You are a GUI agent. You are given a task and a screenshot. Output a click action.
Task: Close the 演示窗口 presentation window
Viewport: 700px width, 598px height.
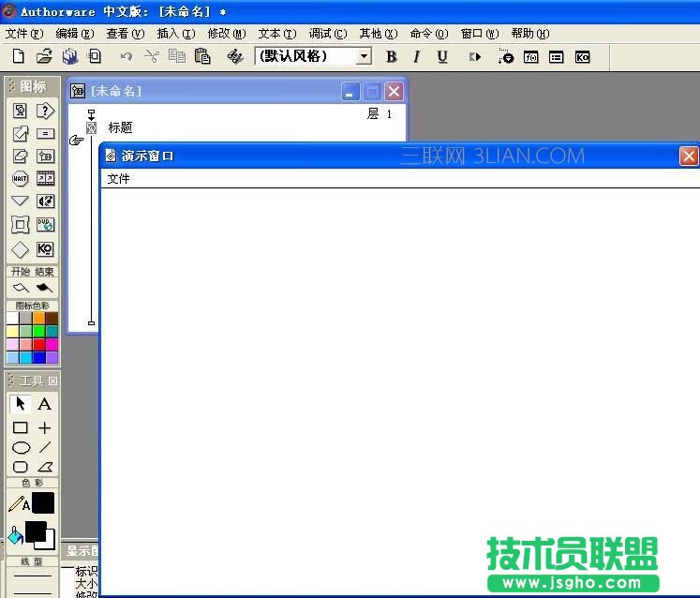click(689, 157)
